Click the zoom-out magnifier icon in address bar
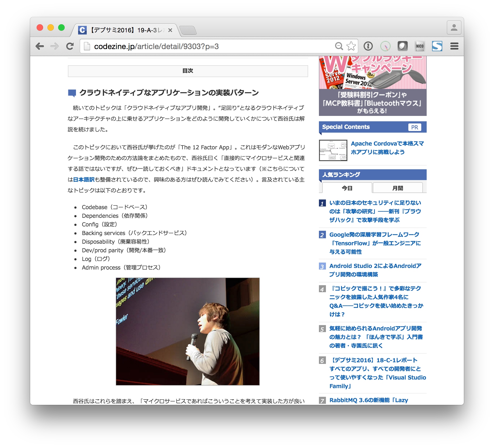Screen dimensions: 494x448 339,46
